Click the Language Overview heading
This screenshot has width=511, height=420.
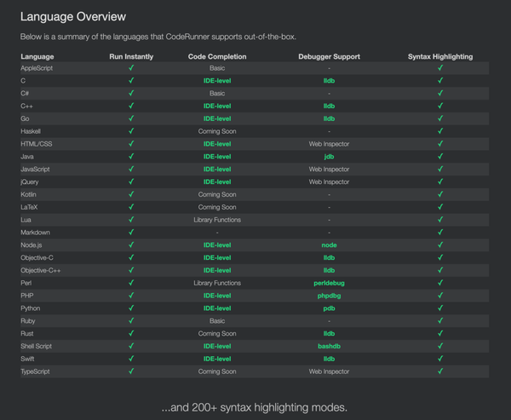72,16
